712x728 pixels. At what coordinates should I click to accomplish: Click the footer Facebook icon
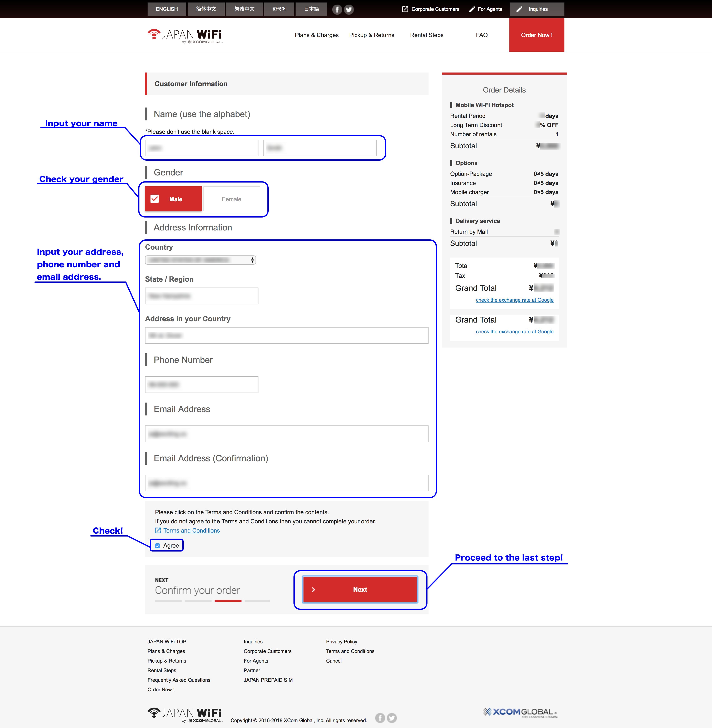click(380, 718)
